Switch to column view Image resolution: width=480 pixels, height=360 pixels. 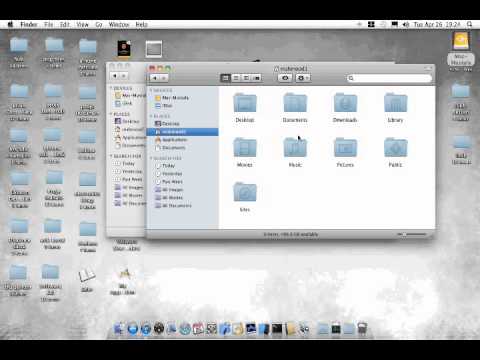tap(246, 78)
